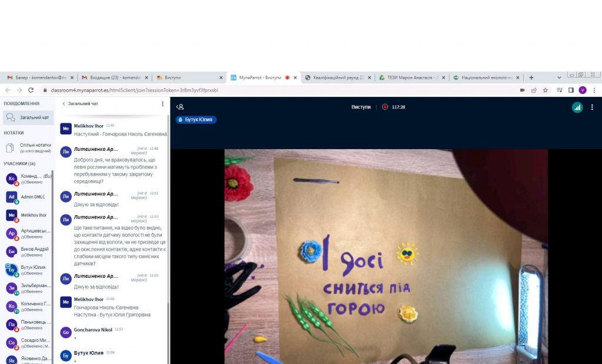Open browser tab search dropdown arrow

click(558, 77)
